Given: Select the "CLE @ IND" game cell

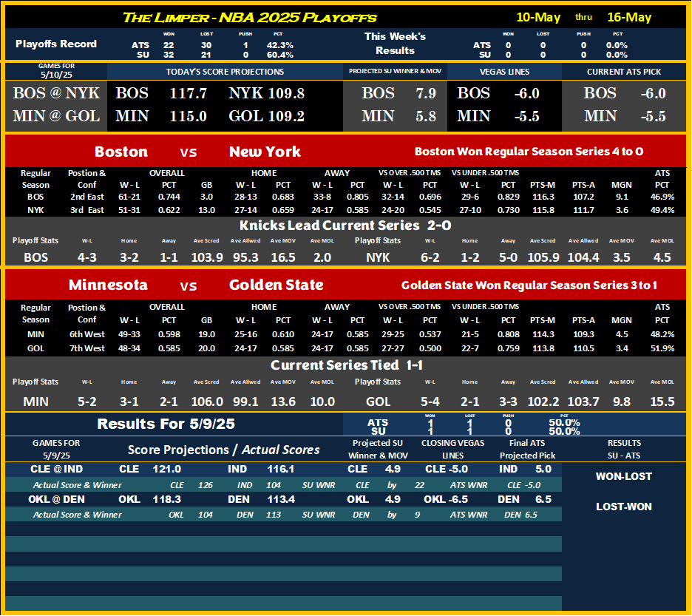Looking at the screenshot, I should coord(56,469).
